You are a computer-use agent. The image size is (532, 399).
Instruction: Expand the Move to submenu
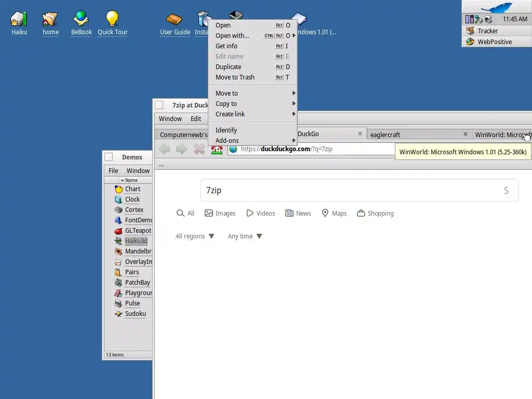coord(253,93)
